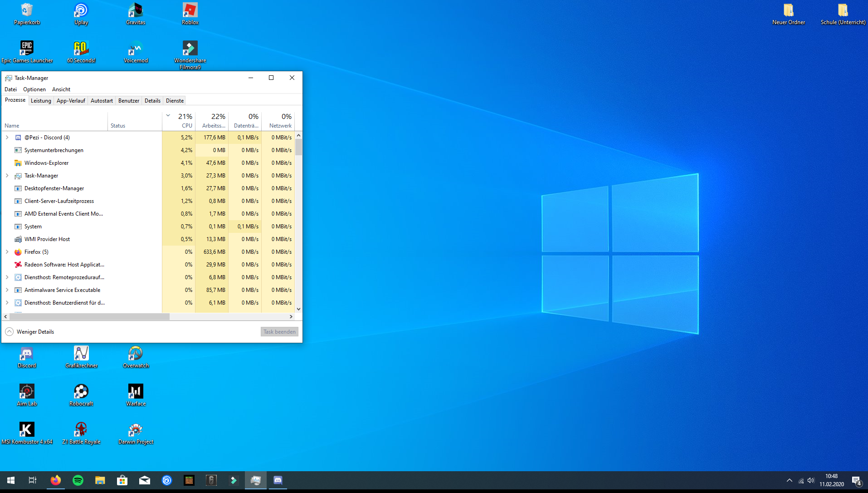The image size is (868, 493).
Task: Click the scroll-down arrow of process list
Action: coord(298,309)
